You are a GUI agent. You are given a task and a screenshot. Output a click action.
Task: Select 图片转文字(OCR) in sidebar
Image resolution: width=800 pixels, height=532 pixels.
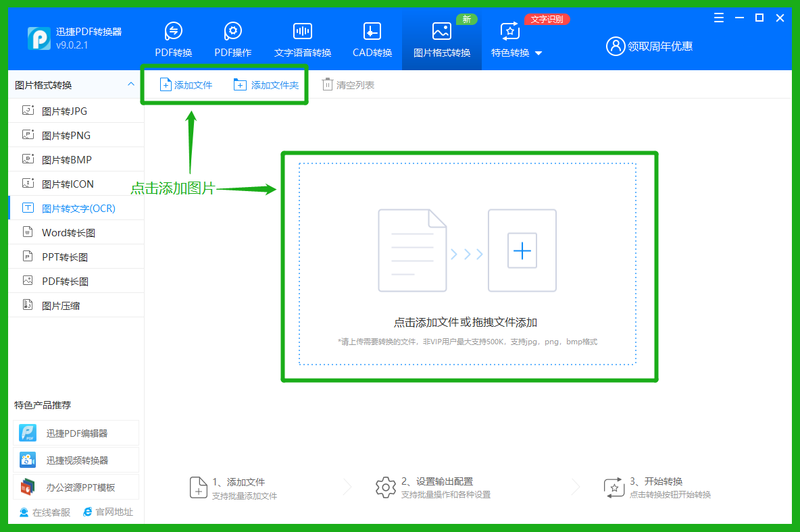76,208
